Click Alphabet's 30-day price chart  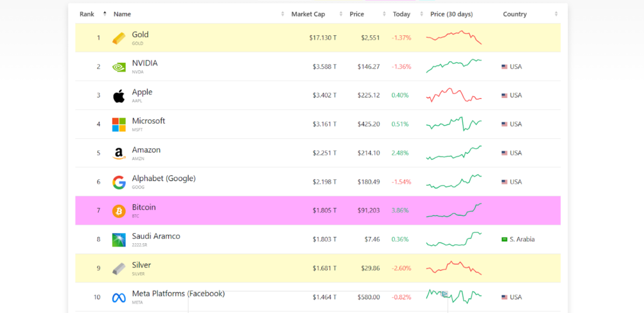pos(454,181)
